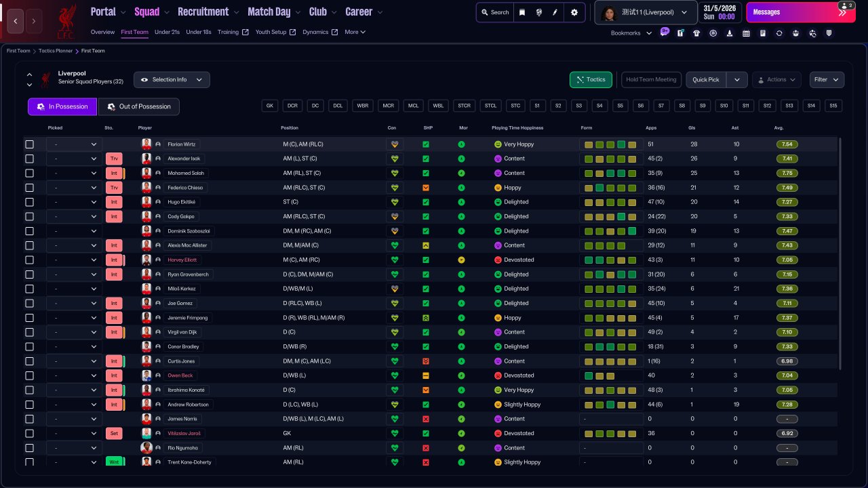Click the Liverpool club crest at top left

tap(66, 20)
